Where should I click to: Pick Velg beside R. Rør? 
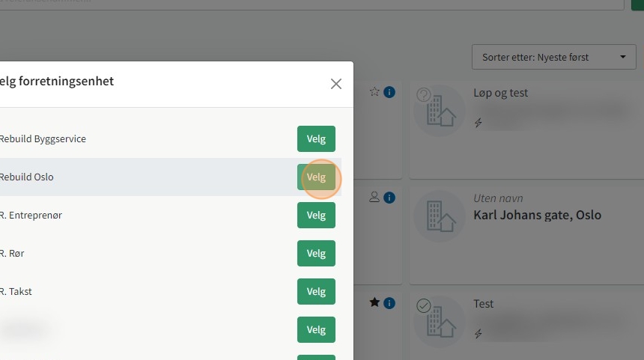(316, 253)
